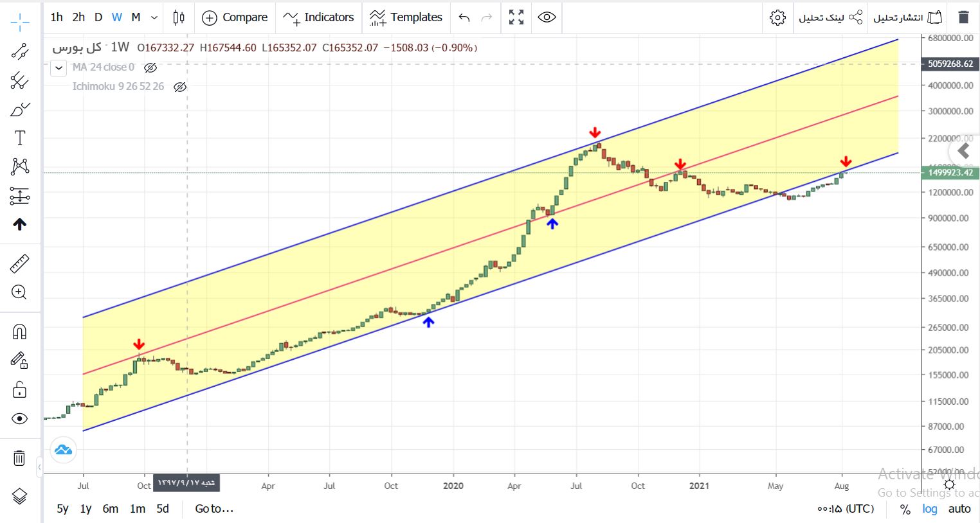Select the arrow marker tool
The width and height of the screenshot is (980, 523).
pos(20,224)
